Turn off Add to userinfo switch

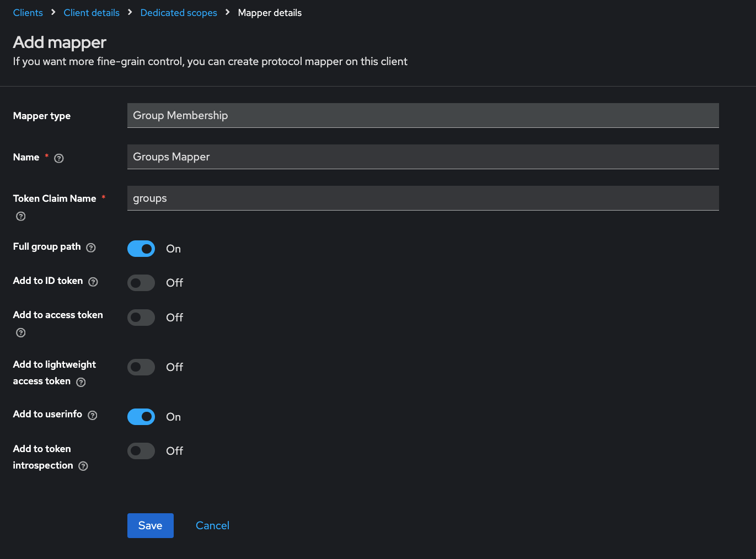[141, 417]
